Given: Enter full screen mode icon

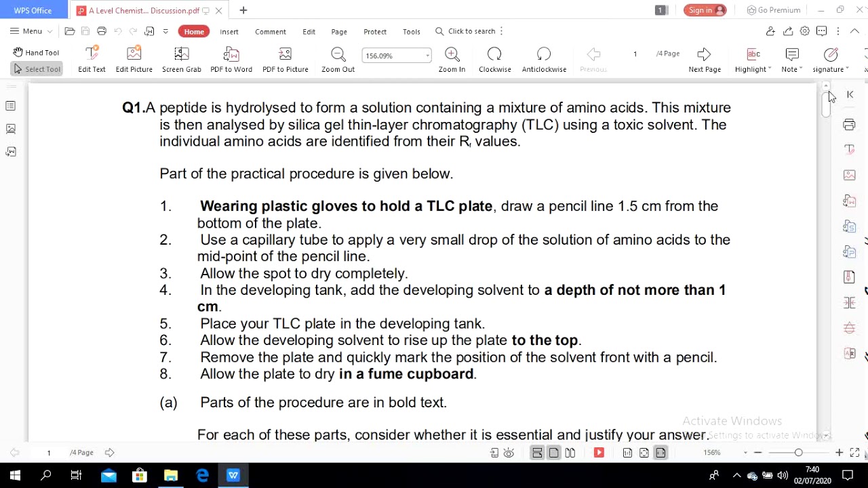Looking at the screenshot, I should [855, 453].
